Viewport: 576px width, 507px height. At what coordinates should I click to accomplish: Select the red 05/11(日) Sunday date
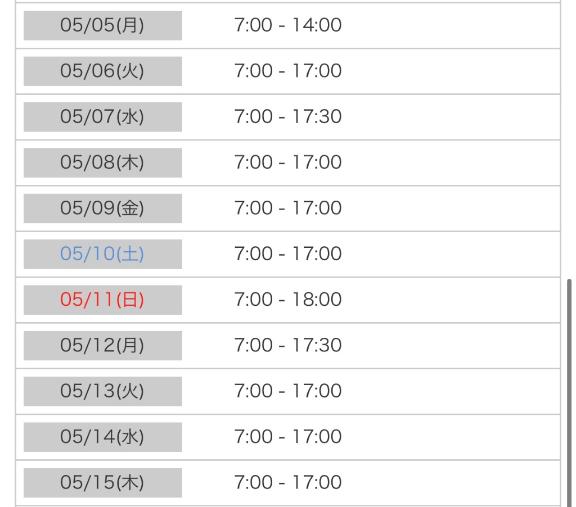pos(102,300)
